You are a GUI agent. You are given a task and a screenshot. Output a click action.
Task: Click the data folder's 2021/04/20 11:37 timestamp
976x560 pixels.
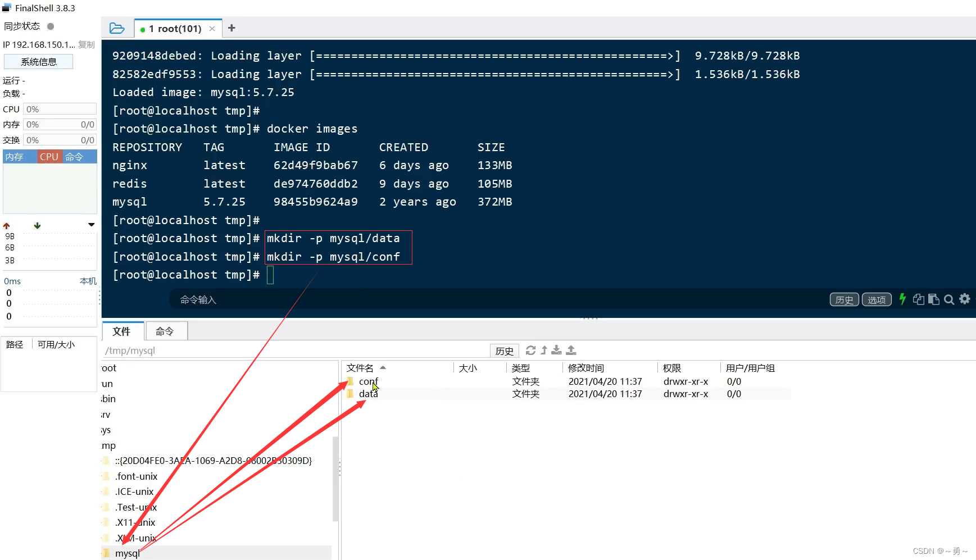tap(605, 394)
